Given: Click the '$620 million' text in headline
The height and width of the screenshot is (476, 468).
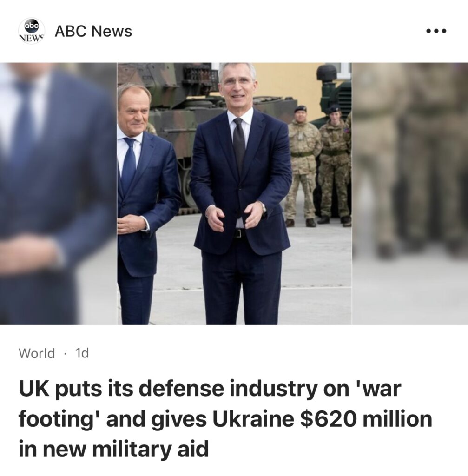Looking at the screenshot, I should pos(366,419).
